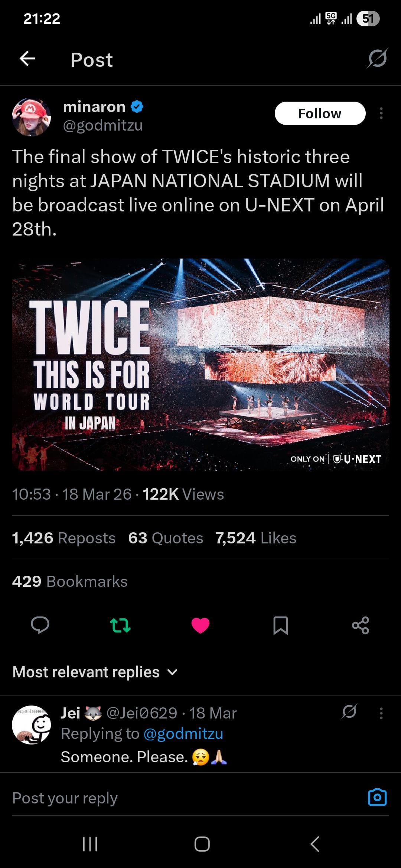Open Grok icon on Jei's reply
401x868 pixels.
349,711
